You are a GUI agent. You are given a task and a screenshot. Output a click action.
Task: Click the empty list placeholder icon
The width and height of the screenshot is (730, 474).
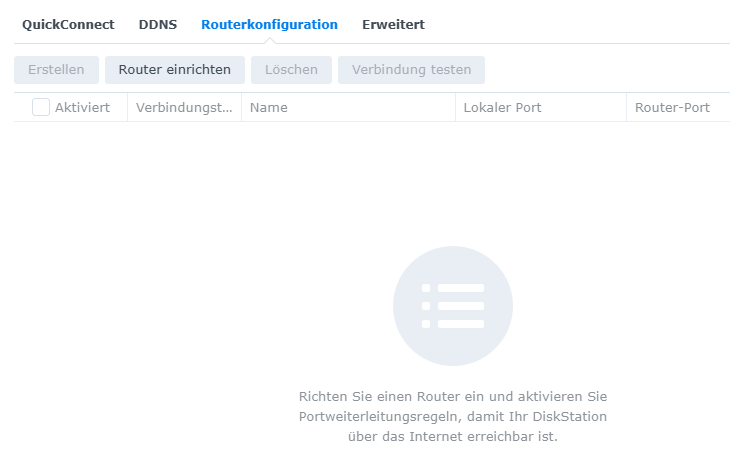452,306
